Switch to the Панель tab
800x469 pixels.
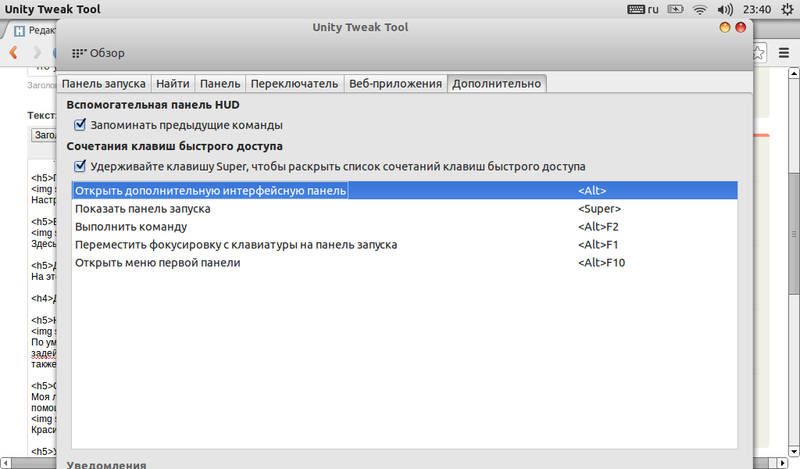click(x=220, y=84)
